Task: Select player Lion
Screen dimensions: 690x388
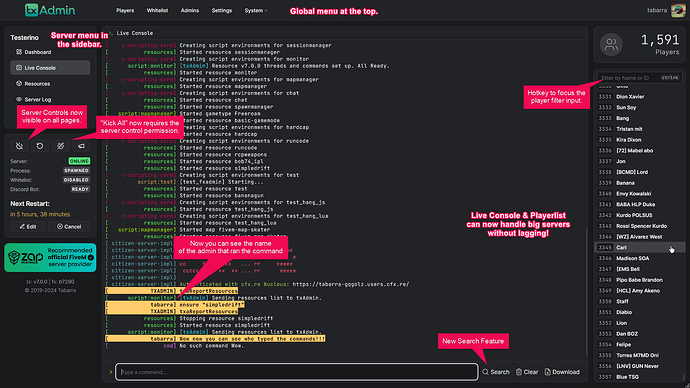Action: [x=639, y=323]
